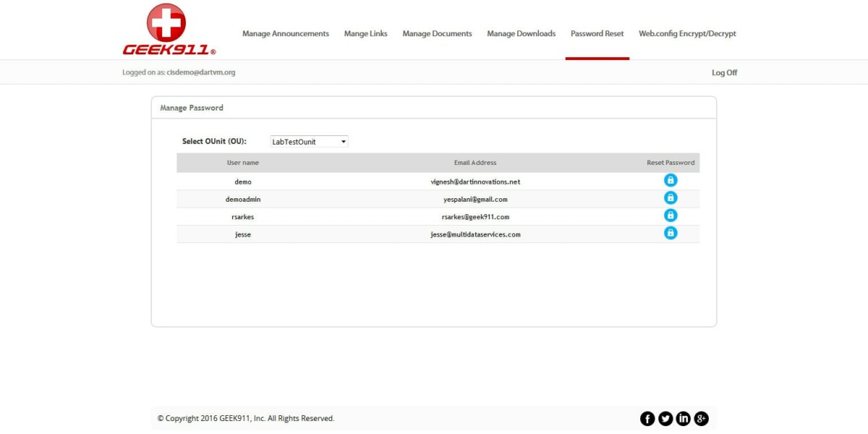Navigate to Manage Announcements
Image resolution: width=868 pixels, height=434 pixels.
coord(285,33)
